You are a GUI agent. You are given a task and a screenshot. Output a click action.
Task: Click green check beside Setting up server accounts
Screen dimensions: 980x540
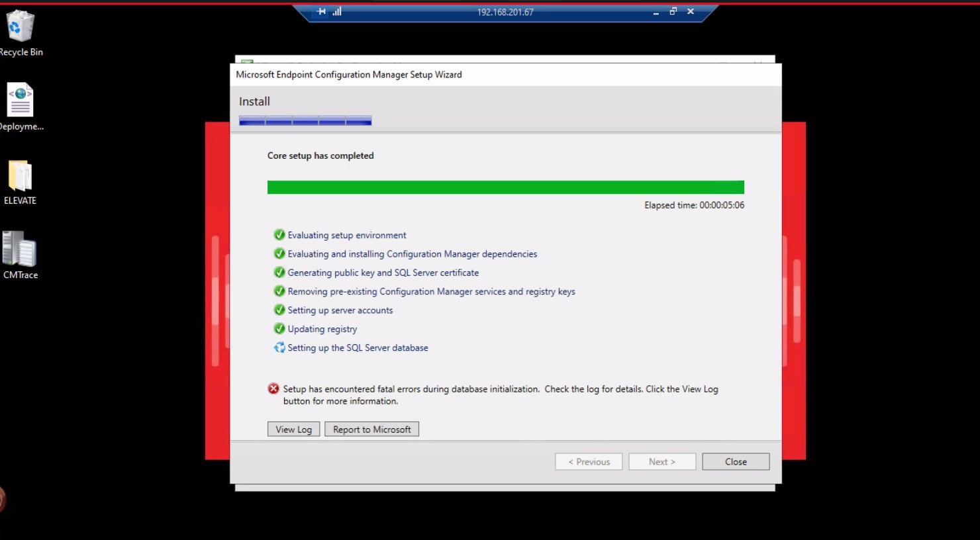[x=279, y=310]
